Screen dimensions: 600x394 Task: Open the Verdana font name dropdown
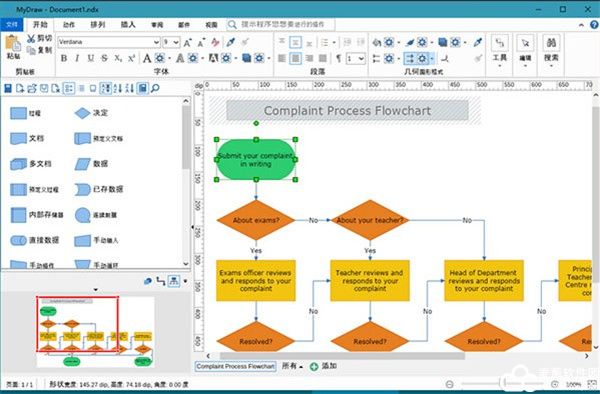coord(109,42)
